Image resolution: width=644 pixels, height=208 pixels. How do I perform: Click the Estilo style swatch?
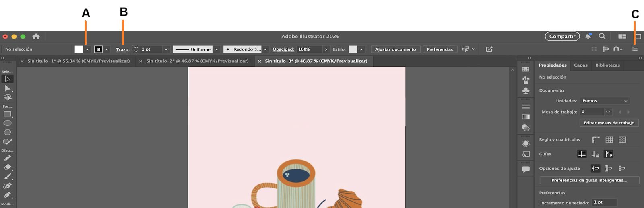pyautogui.click(x=353, y=49)
